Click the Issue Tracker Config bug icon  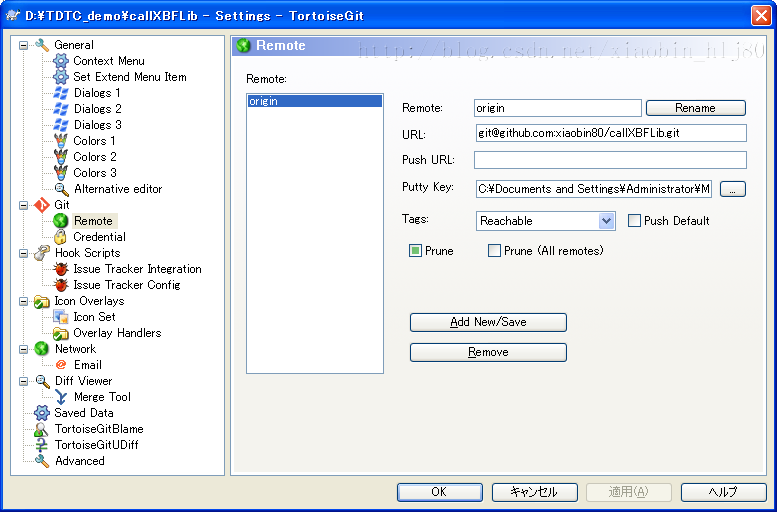click(x=60, y=285)
